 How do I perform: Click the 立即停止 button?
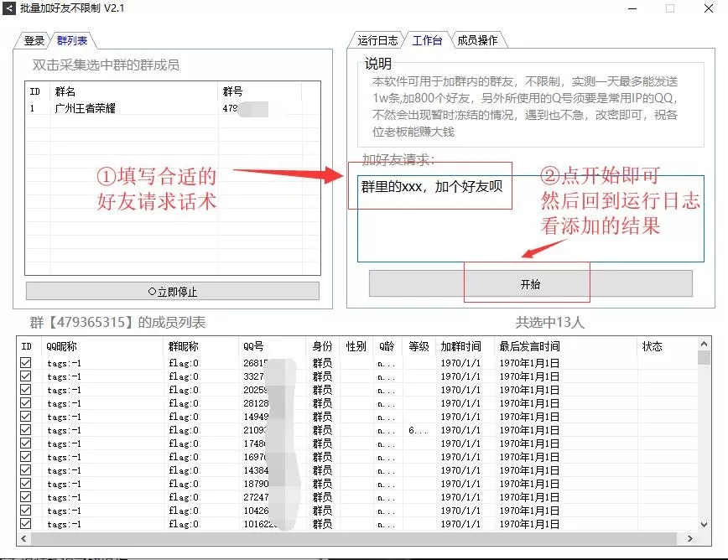[173, 292]
